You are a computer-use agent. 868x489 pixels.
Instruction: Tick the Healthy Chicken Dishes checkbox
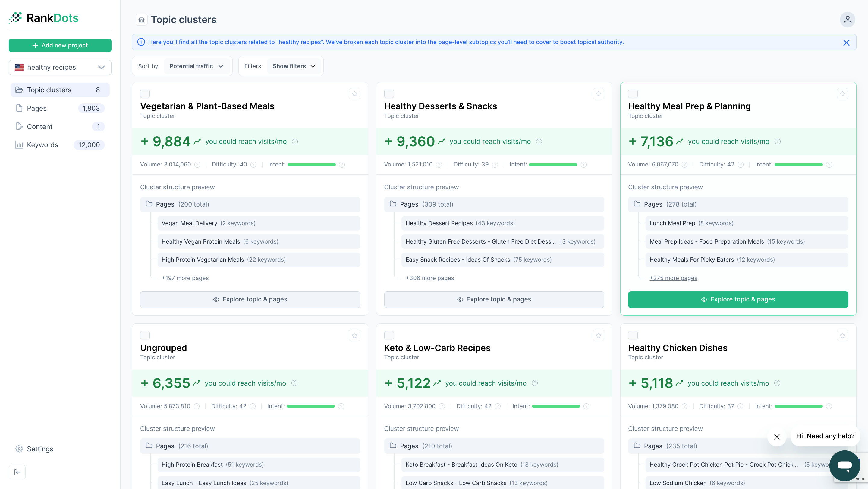click(x=633, y=335)
